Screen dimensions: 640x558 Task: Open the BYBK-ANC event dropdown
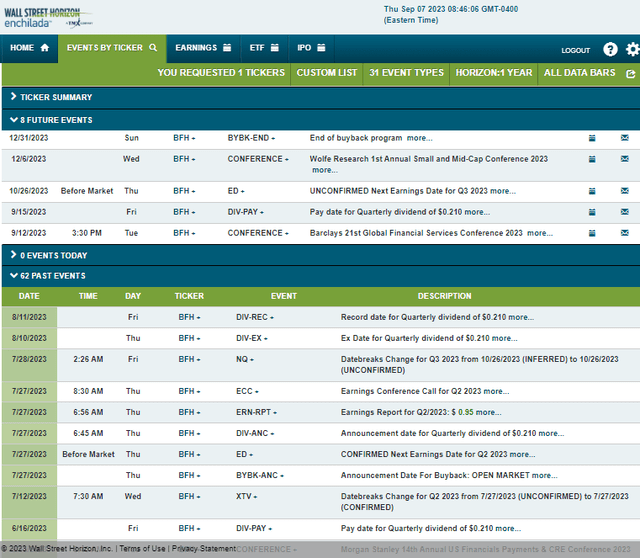tap(260, 476)
